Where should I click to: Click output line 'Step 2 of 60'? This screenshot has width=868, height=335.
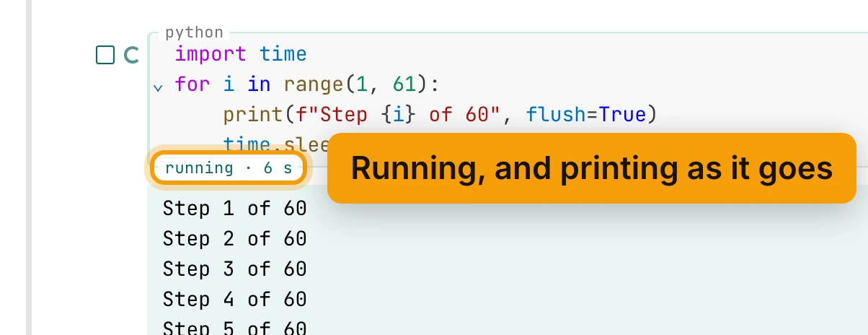click(234, 238)
